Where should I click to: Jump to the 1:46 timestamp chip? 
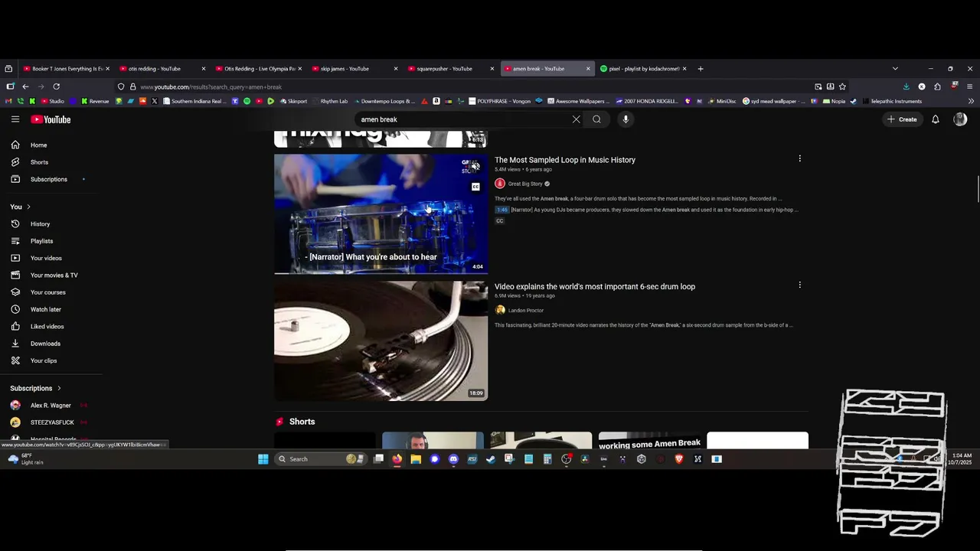(x=502, y=210)
